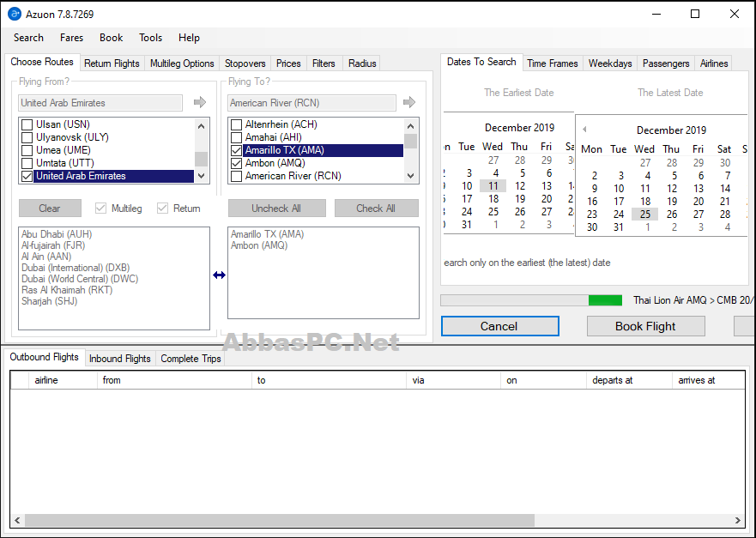Uncheck the Ambon (AMQ) checkbox
The height and width of the screenshot is (538, 756).
coord(236,163)
